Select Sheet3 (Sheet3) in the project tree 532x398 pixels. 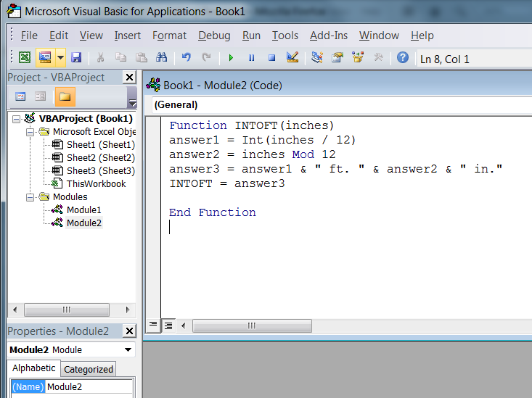coord(100,171)
